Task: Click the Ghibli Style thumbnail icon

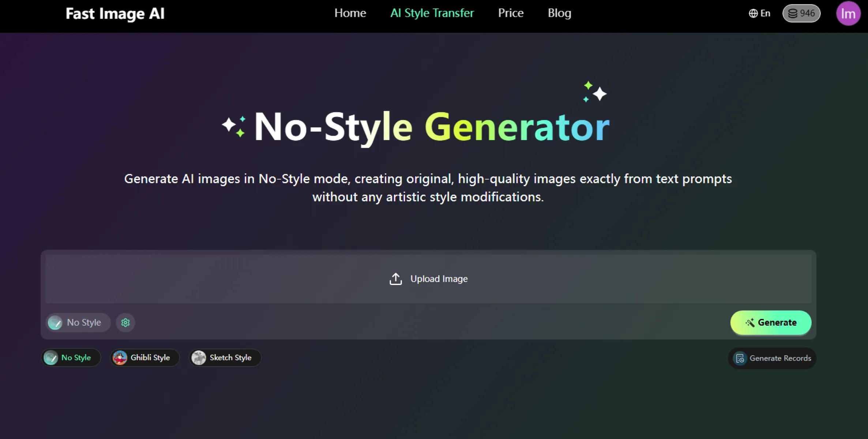Action: [x=120, y=357]
